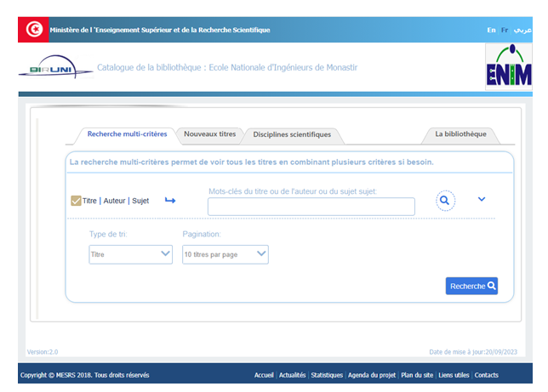Expand more criteria with the chevron
The width and height of the screenshot is (548, 392).
coord(482,199)
